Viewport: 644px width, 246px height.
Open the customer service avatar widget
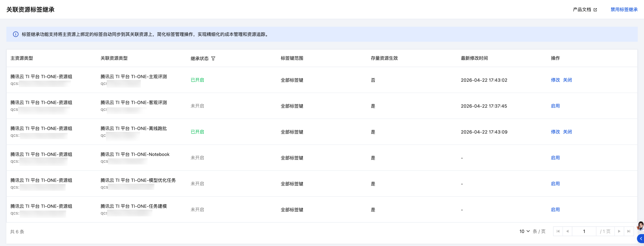641,226
